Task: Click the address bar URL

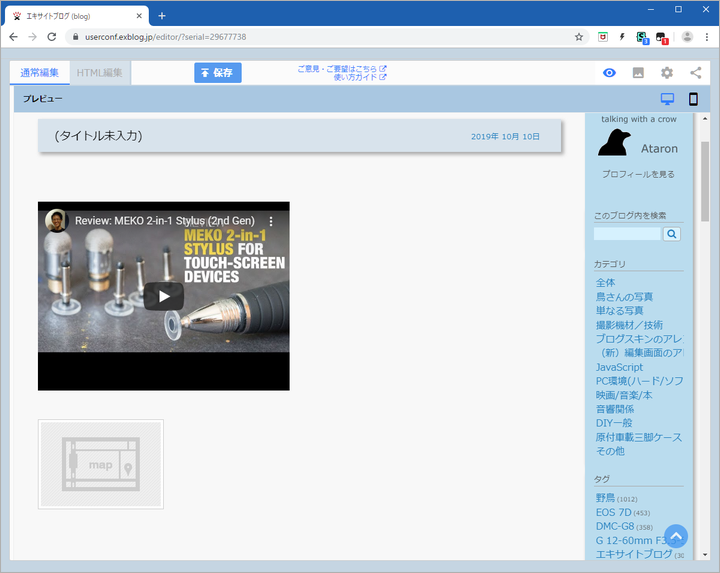Action: [165, 37]
